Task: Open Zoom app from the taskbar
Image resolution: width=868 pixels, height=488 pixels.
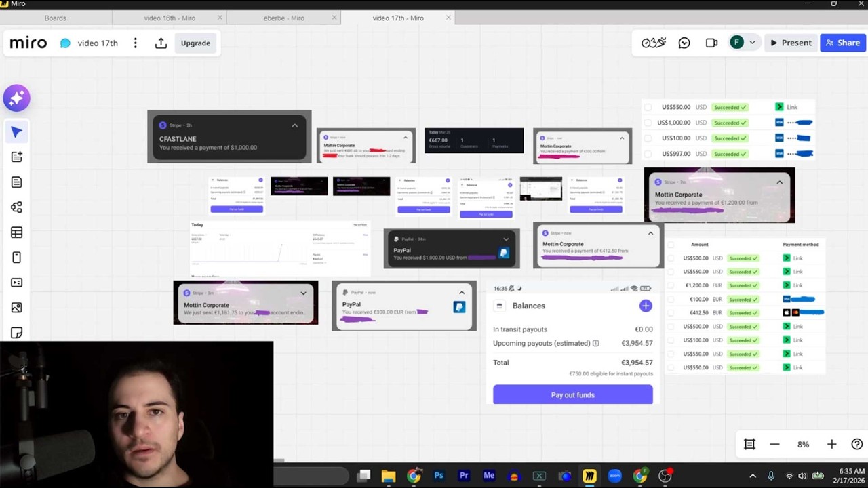Action: point(614,476)
